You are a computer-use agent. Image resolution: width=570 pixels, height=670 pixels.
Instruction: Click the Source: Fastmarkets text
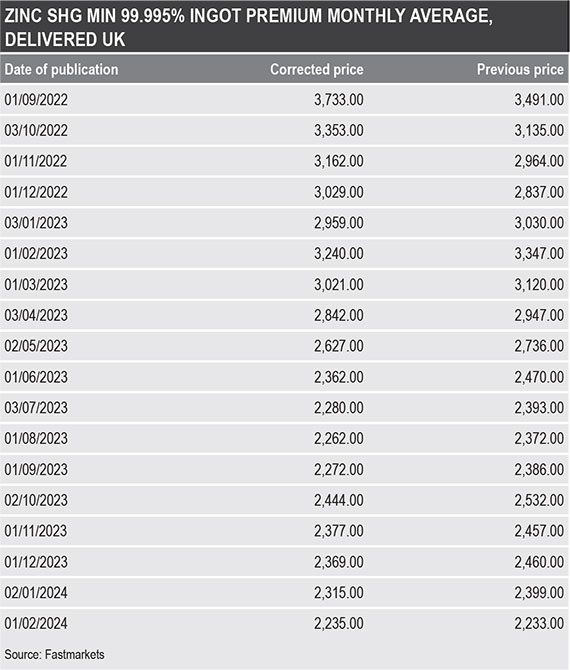point(54,654)
